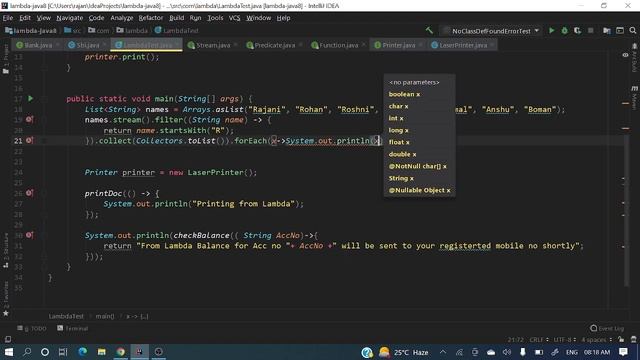640x360 pixels.
Task: Open Project Structure icon in toolbar
Action: click(607, 31)
